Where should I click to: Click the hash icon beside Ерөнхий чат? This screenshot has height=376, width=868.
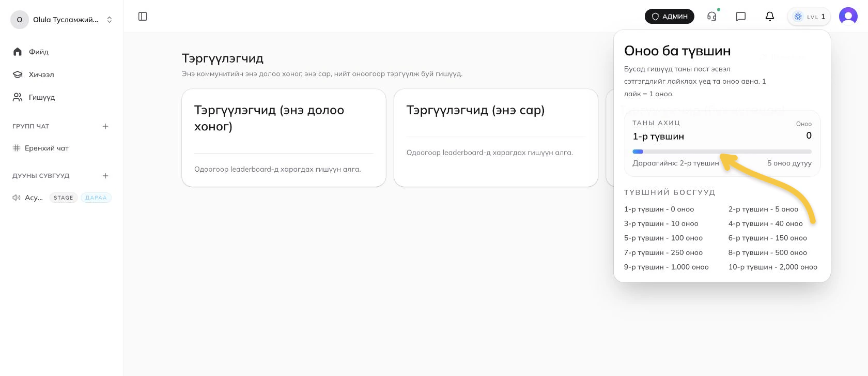[x=17, y=148]
